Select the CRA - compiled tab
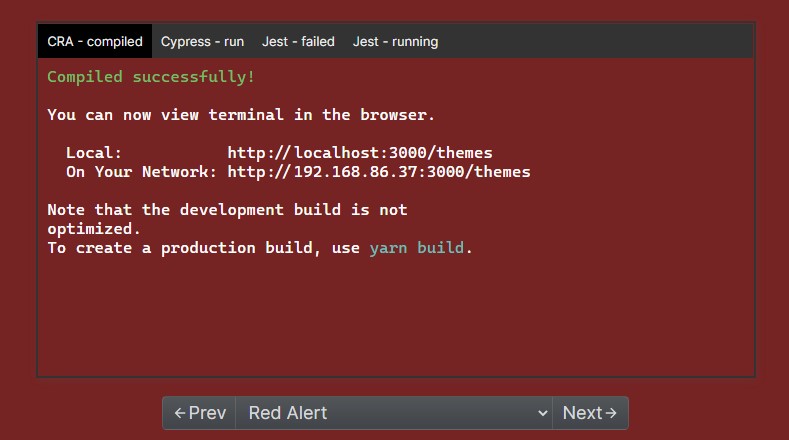The width and height of the screenshot is (789, 440). click(x=95, y=41)
